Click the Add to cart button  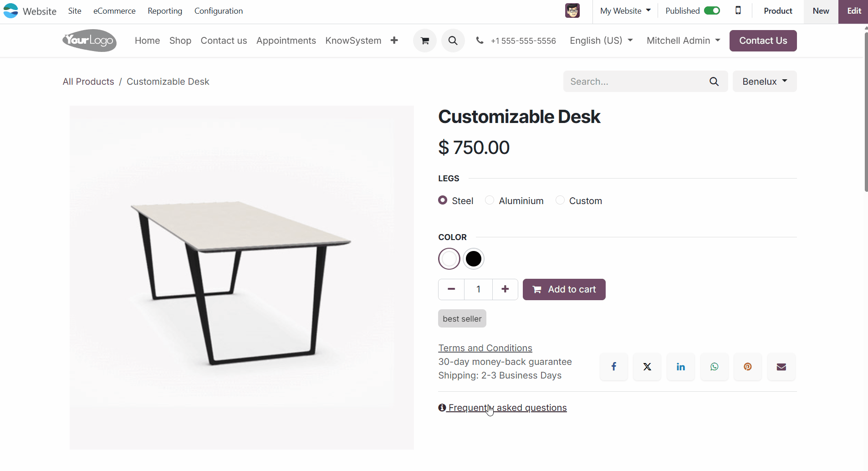point(564,289)
